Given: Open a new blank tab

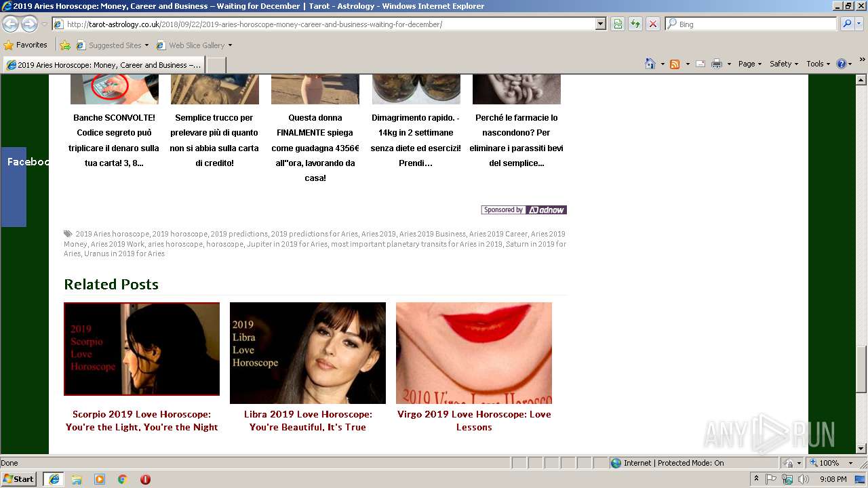Looking at the screenshot, I should [216, 65].
